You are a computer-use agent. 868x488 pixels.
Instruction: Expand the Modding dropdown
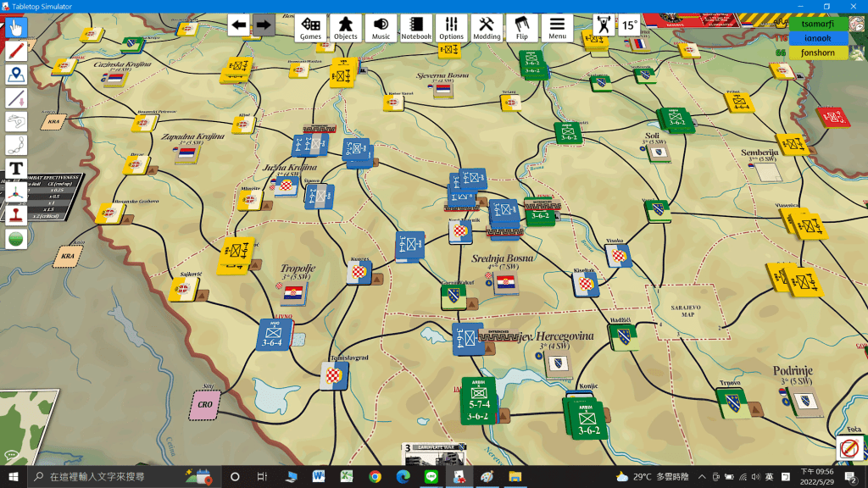pos(487,27)
